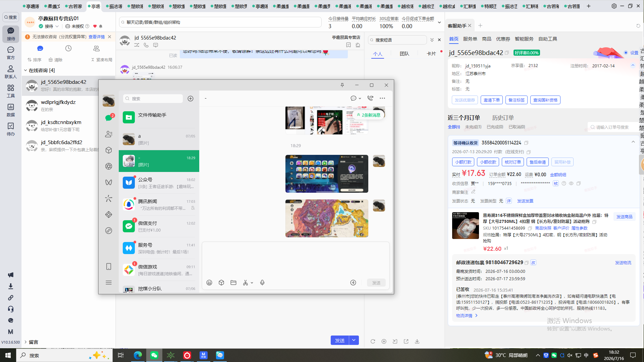The height and width of the screenshot is (362, 644).
Task: Select the scissors screenshot tool in WeChat
Action: (246, 283)
